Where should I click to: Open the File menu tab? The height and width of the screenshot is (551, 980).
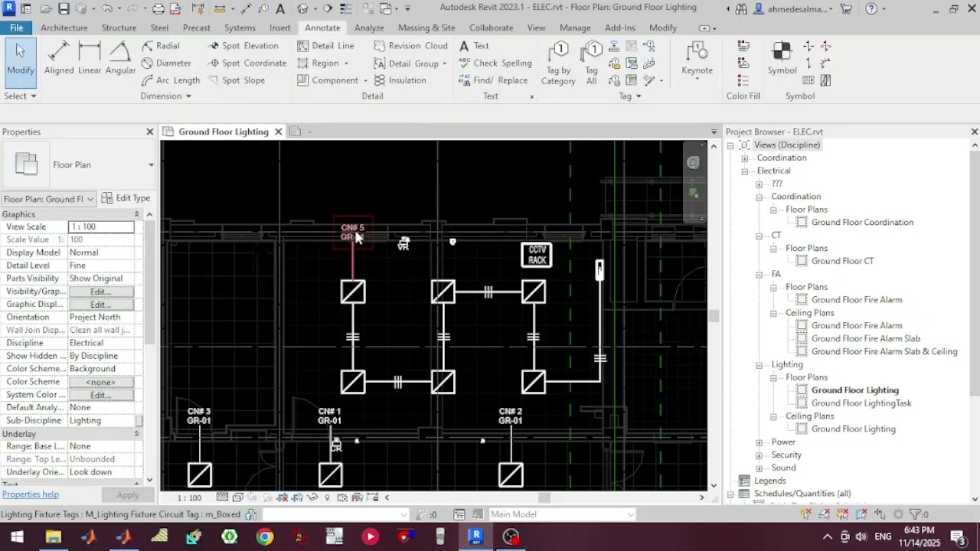(16, 28)
